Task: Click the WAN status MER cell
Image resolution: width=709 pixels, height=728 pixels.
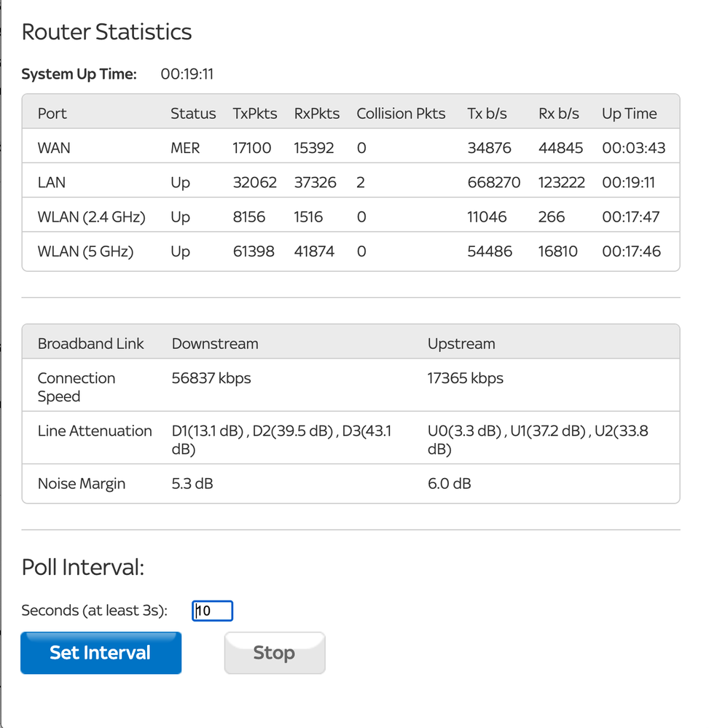Action: 185,148
